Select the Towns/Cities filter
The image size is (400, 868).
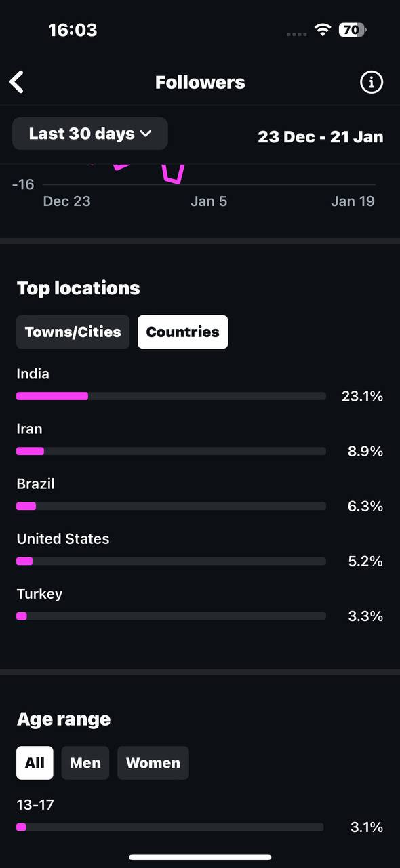pyautogui.click(x=73, y=332)
